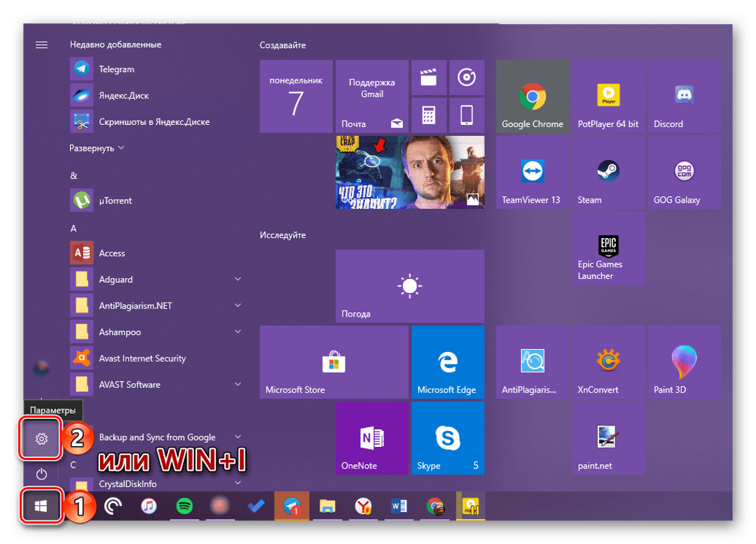Screen dimensions: 756x544
Task: Expand the AVAST Software folder
Action: [238, 384]
